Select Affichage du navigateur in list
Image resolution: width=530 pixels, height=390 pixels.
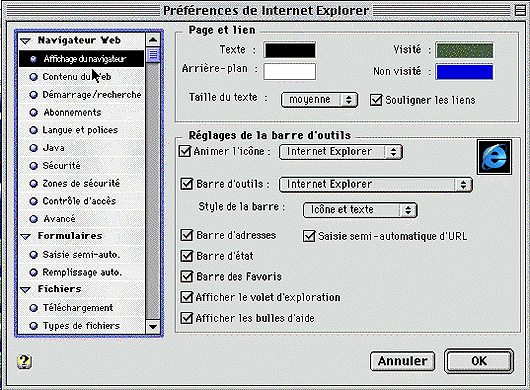click(81, 59)
